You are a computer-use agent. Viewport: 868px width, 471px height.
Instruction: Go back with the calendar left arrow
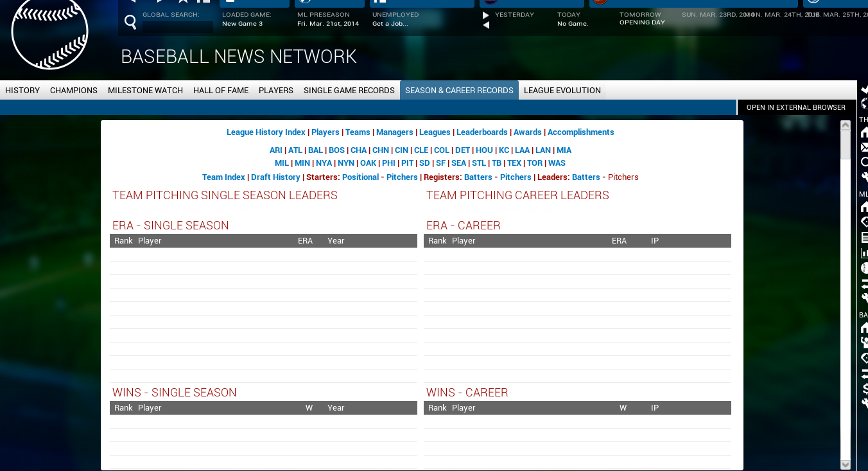click(x=485, y=25)
